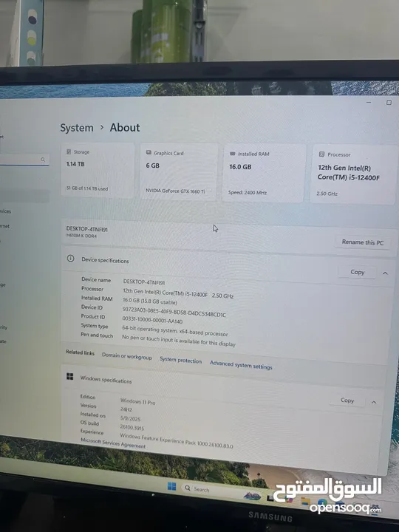Open Advanced system settings link
This screenshot has height=532, width=399.
pyautogui.click(x=241, y=365)
